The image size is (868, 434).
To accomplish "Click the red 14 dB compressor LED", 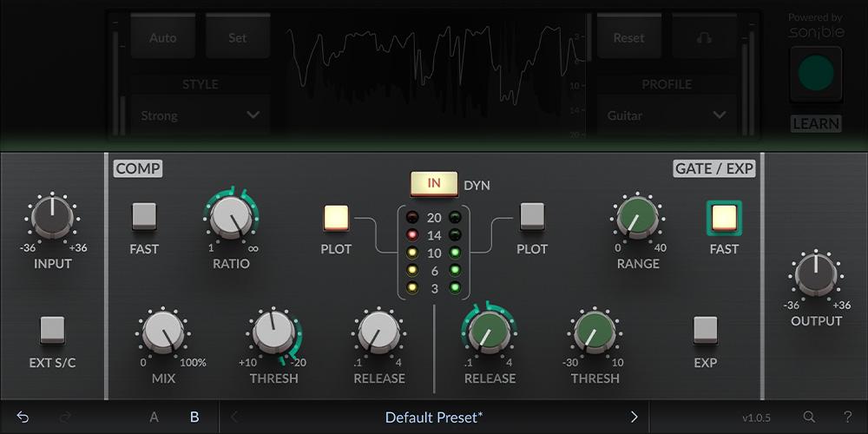I will [x=411, y=235].
